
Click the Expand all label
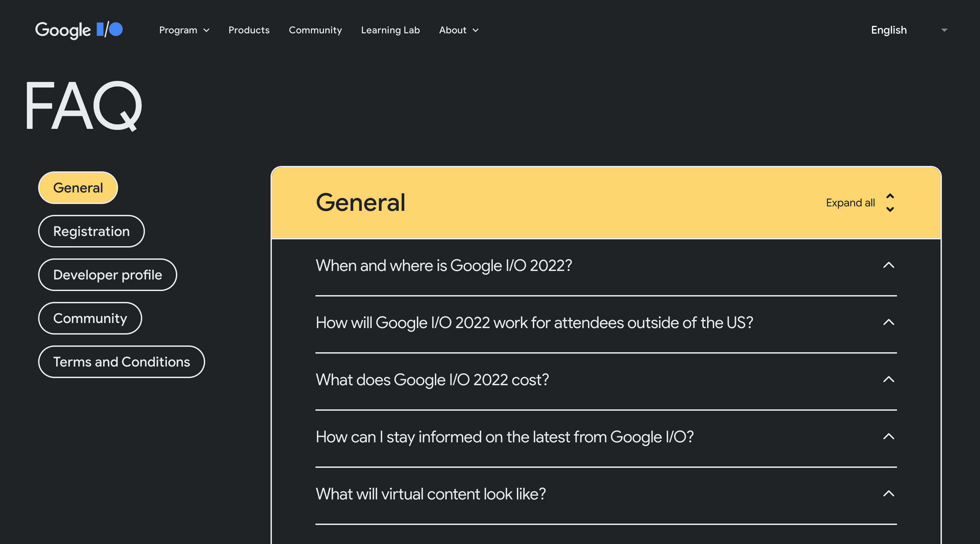[850, 203]
